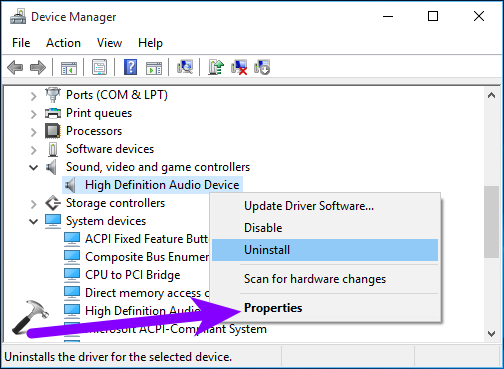
Task: Select the Print queues label
Action: point(99,113)
